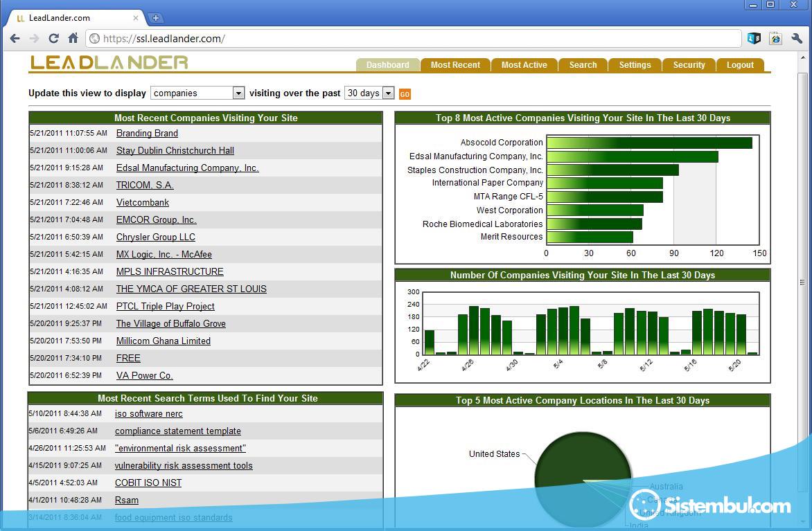Expand the 30 days time range dropdown
Image resolution: width=812 pixels, height=531 pixels.
coord(369,93)
